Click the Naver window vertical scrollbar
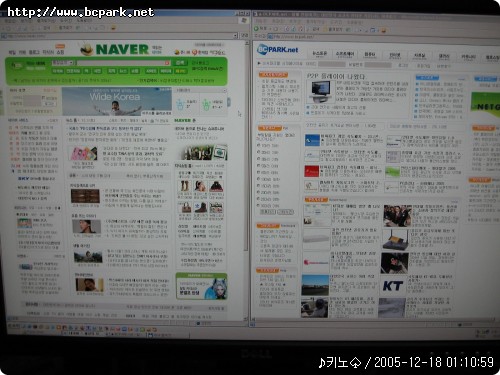Image resolution: width=500 pixels, height=375 pixels. 247,180
